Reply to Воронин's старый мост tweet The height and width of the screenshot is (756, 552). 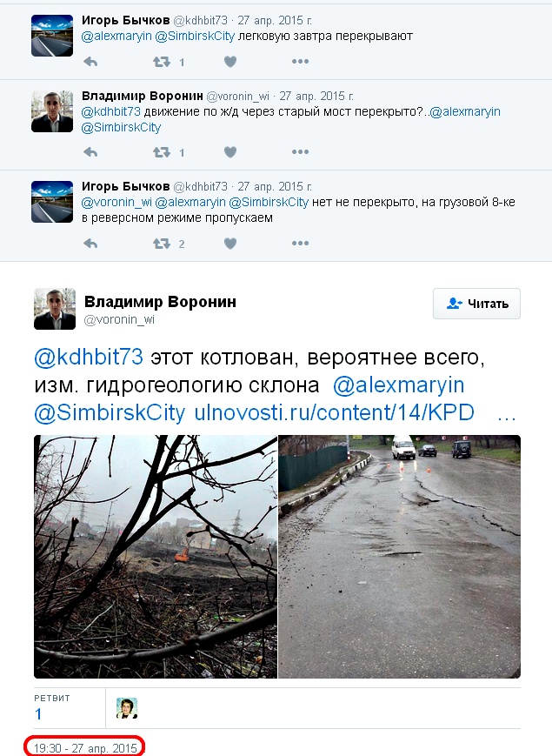[90, 152]
